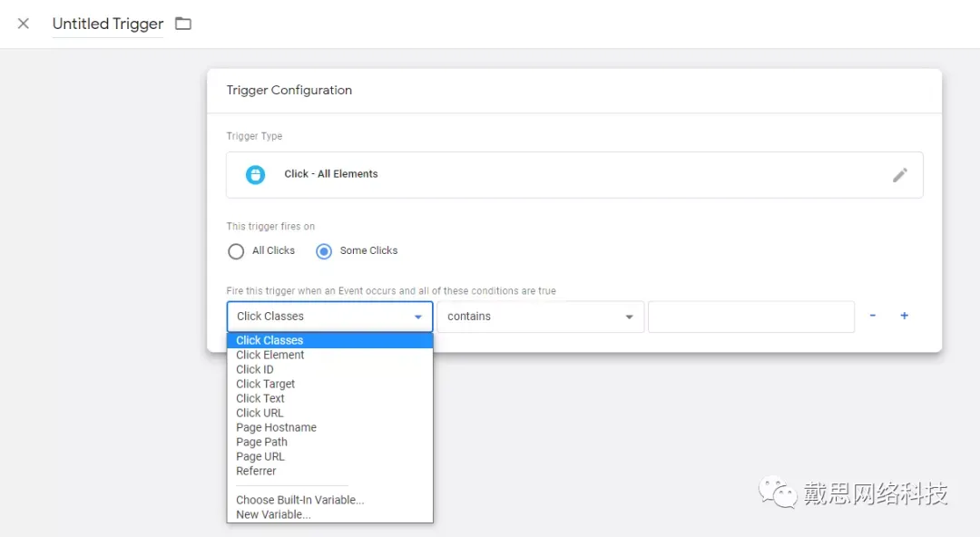This screenshot has width=980, height=537.
Task: Open Choose Built-In Variable... option
Action: tap(299, 500)
